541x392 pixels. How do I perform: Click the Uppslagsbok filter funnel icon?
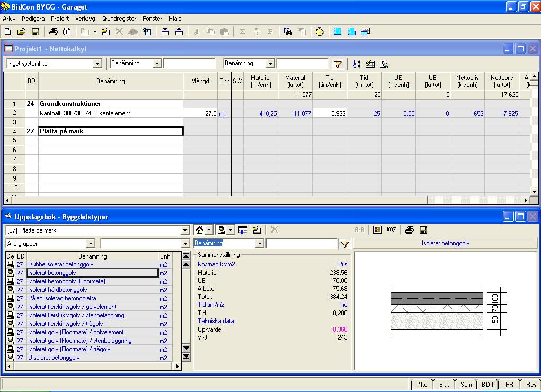[344, 244]
